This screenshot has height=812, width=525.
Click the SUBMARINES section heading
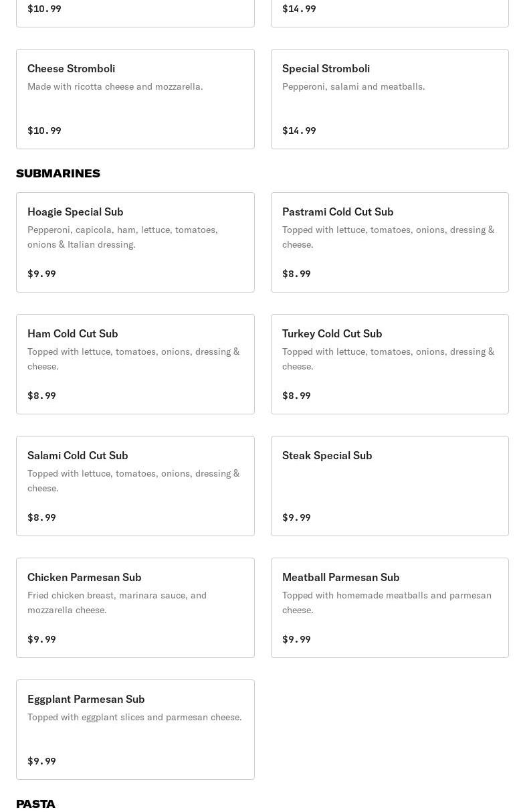(x=58, y=173)
